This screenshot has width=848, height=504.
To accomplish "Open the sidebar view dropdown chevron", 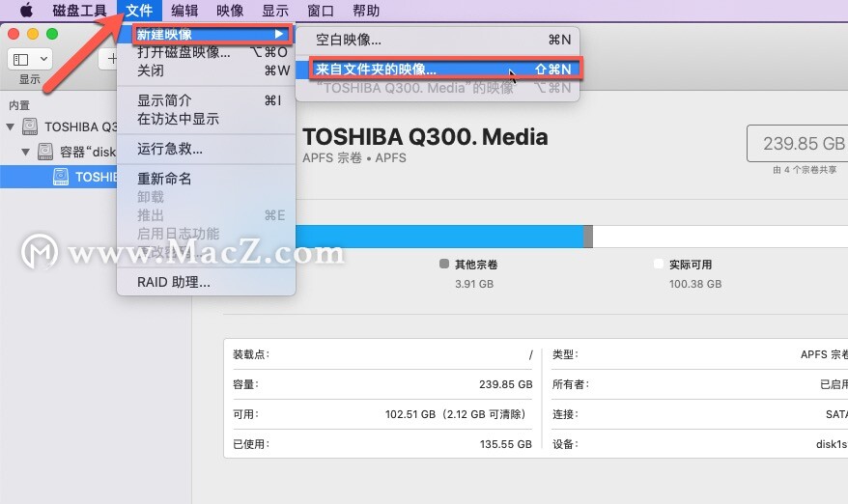I will tap(43, 58).
